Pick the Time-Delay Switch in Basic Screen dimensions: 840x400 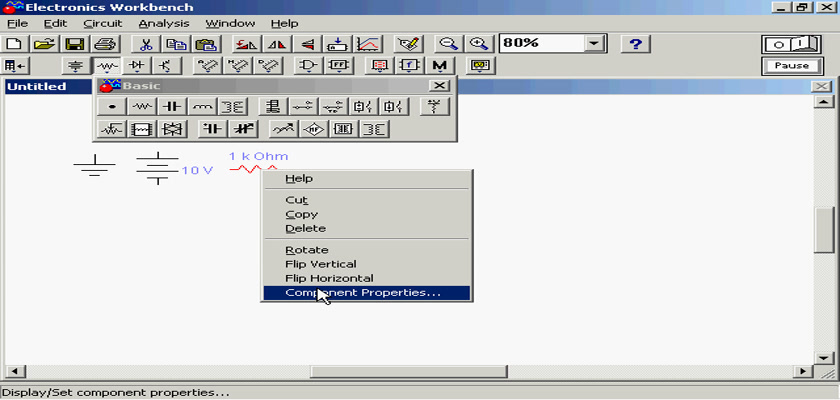(x=333, y=107)
